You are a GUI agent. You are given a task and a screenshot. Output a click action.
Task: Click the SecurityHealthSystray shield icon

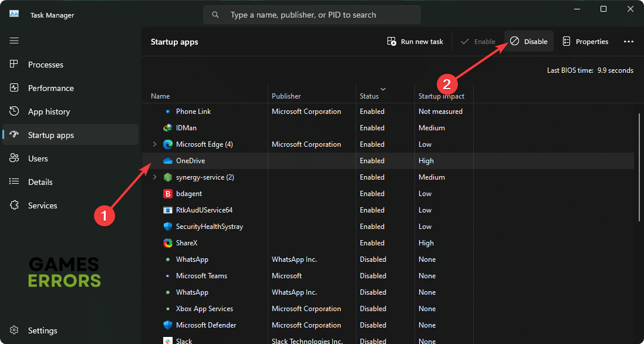[167, 227]
